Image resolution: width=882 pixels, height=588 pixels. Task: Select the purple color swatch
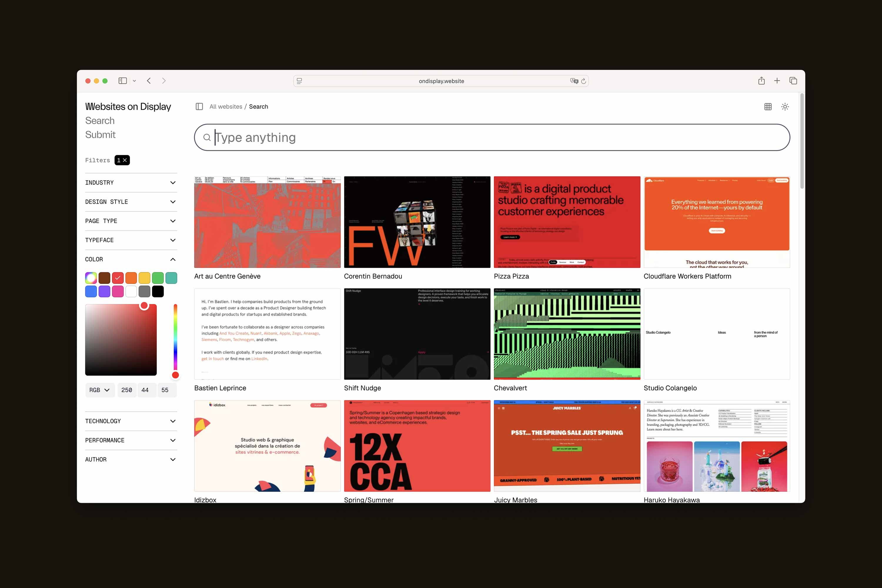click(104, 291)
